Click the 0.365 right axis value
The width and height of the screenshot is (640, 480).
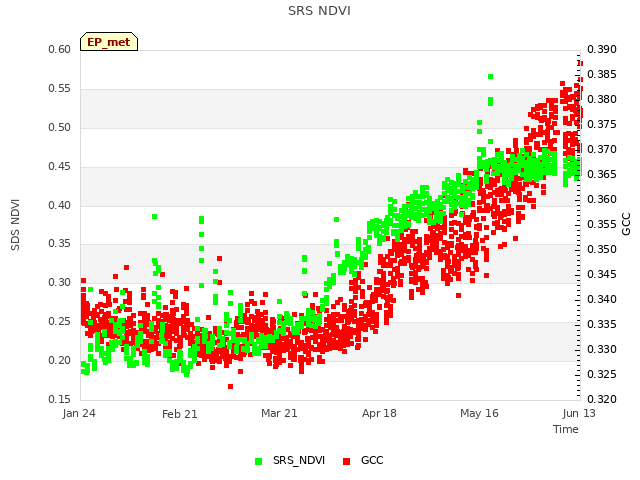(x=602, y=174)
